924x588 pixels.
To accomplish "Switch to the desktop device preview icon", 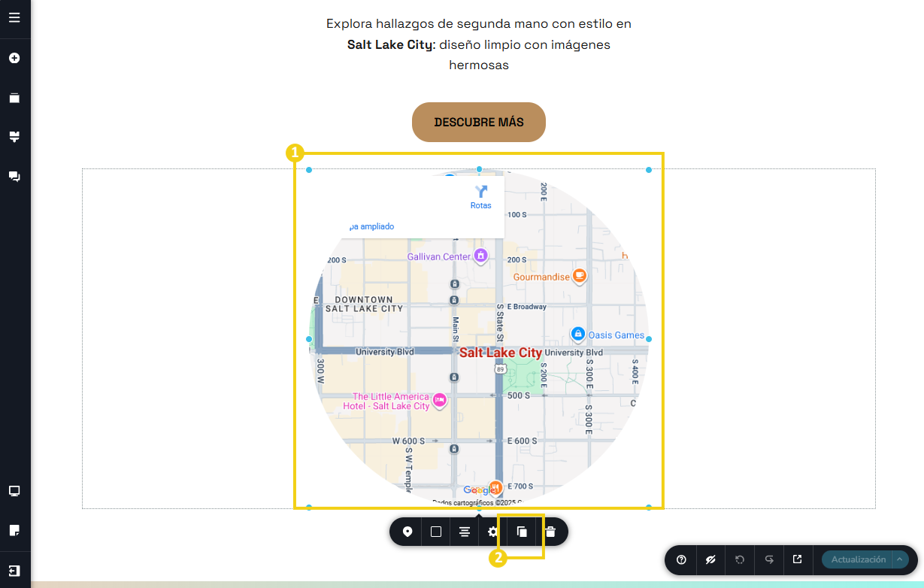I will [x=14, y=491].
